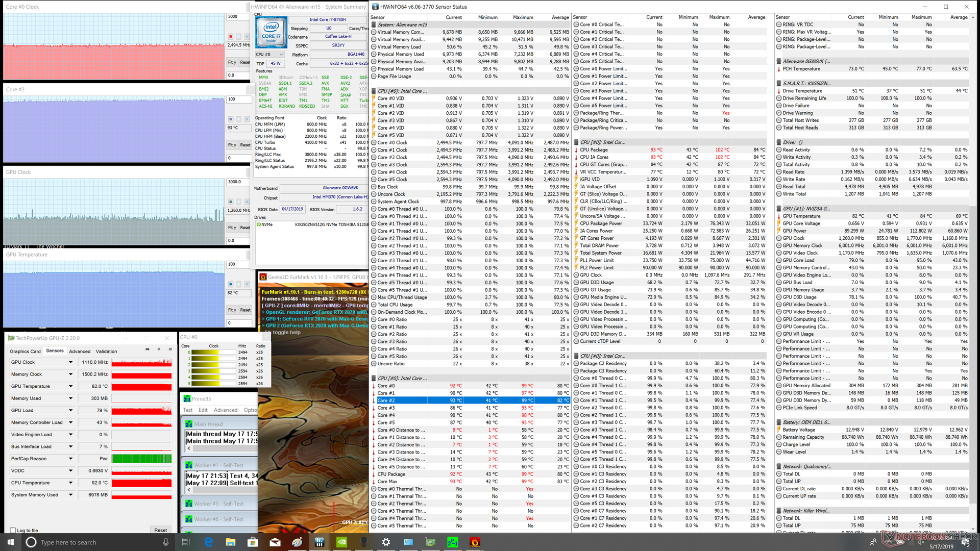This screenshot has height=551, width=980.
Task: Open GPU Temperature sensor dropdown arrow
Action: (70, 386)
